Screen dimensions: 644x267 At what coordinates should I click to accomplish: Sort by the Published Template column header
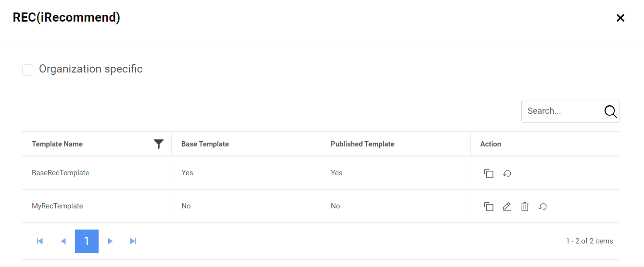[x=362, y=144]
